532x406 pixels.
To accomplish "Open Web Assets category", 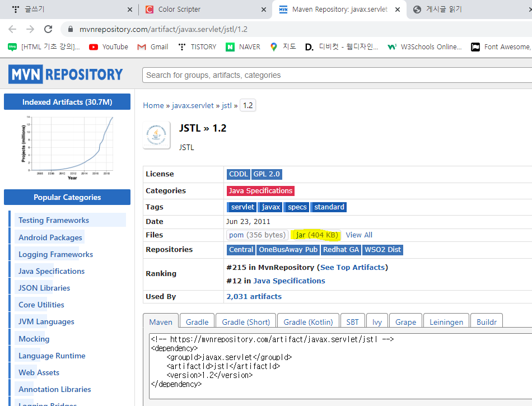I will pyautogui.click(x=39, y=372).
